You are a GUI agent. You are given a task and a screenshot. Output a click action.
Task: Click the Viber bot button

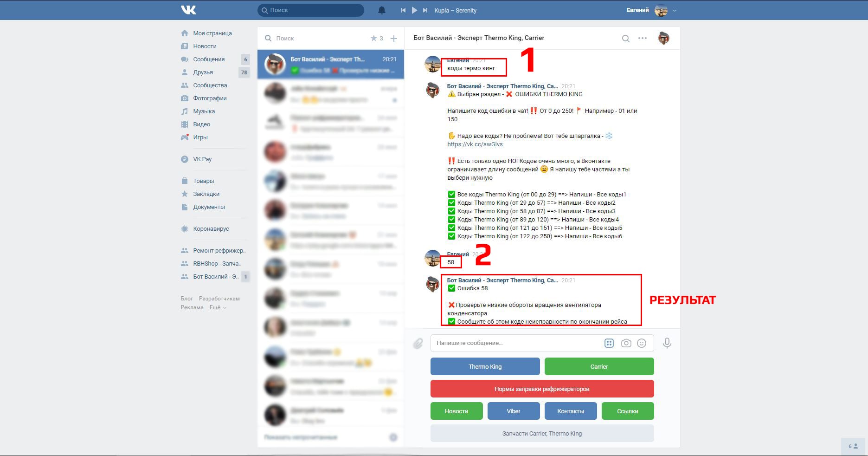(514, 411)
